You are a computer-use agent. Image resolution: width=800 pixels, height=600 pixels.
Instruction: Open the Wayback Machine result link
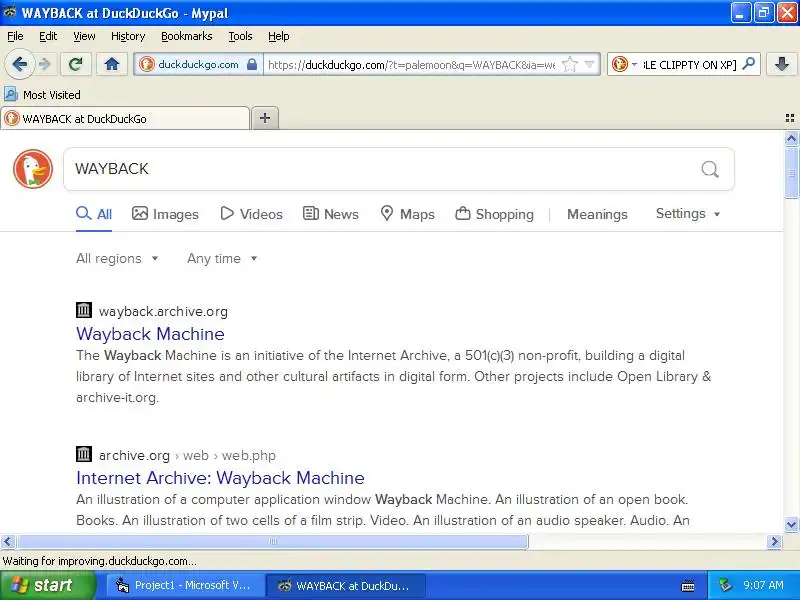(x=151, y=334)
